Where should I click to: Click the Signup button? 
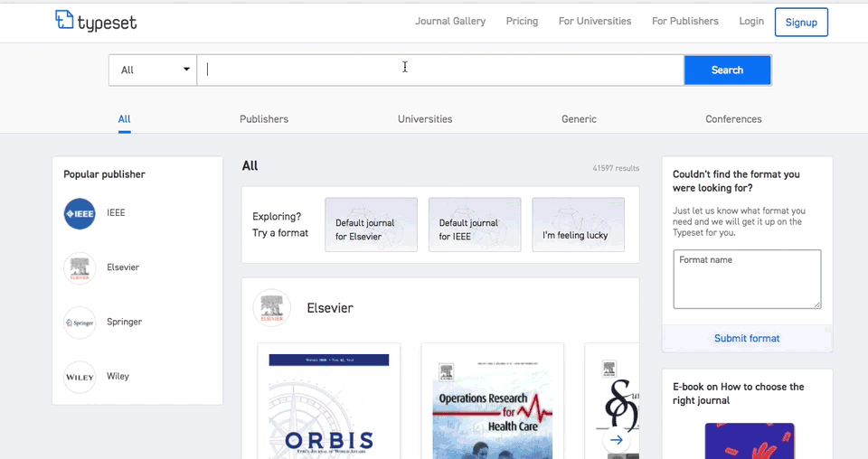(801, 22)
